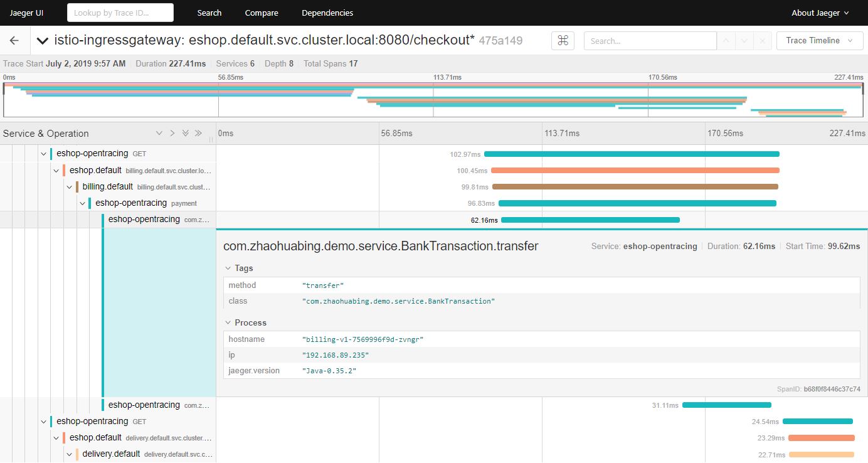Click Collapse All double chevron-right icon
Screen dimensions: 868x463
click(198, 133)
